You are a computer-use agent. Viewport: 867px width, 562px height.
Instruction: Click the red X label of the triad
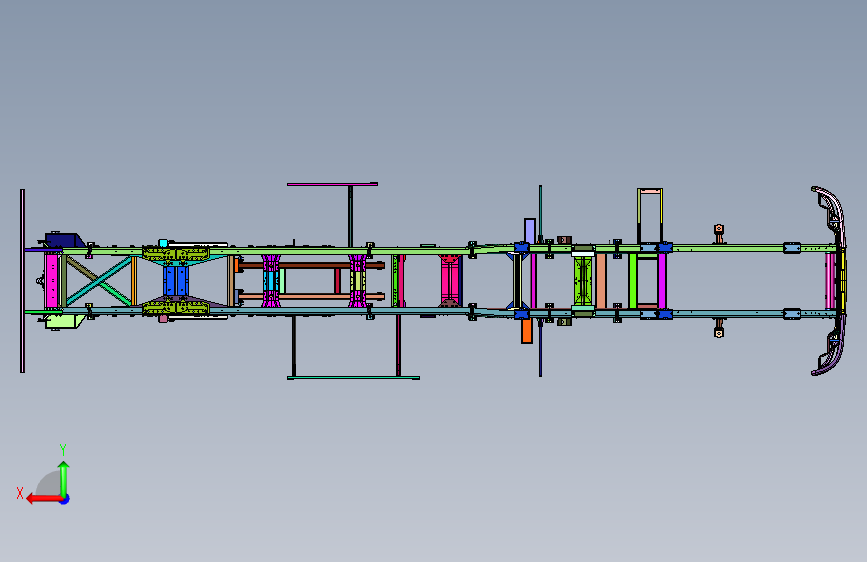coord(20,493)
